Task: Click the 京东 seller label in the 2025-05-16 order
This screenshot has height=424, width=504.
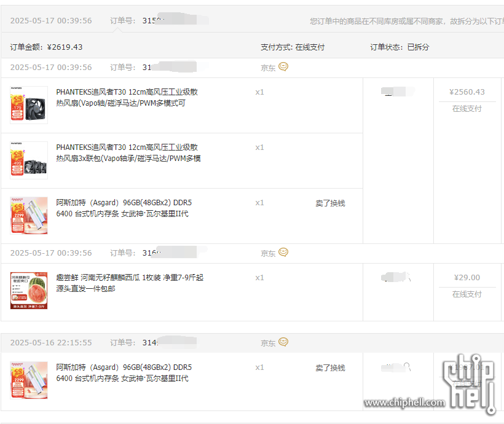Action: [x=268, y=343]
